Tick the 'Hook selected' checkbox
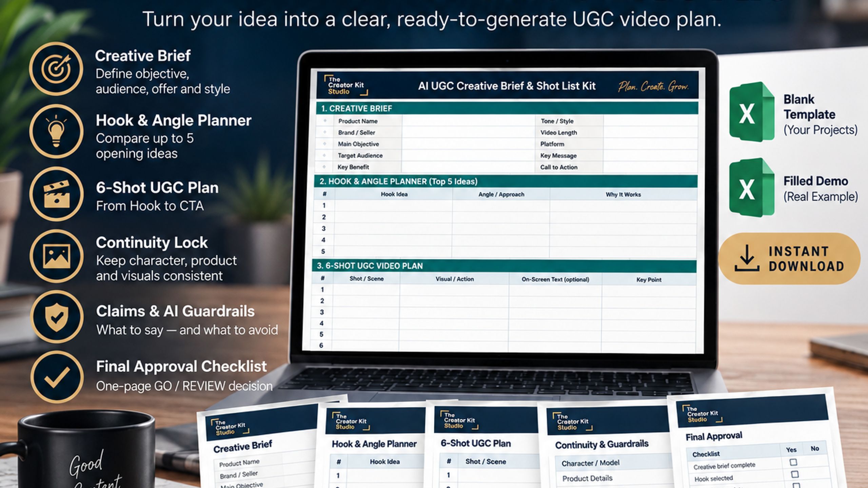This screenshot has height=488, width=868. click(x=794, y=474)
